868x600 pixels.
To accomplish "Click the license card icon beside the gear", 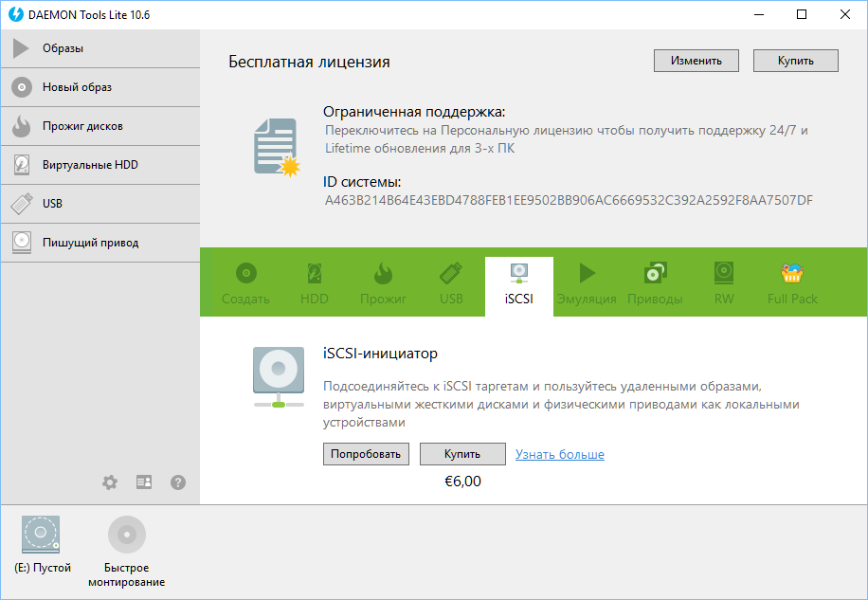I will (x=144, y=482).
